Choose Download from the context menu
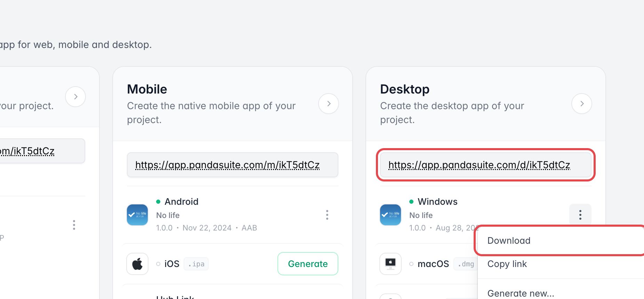 pos(561,241)
